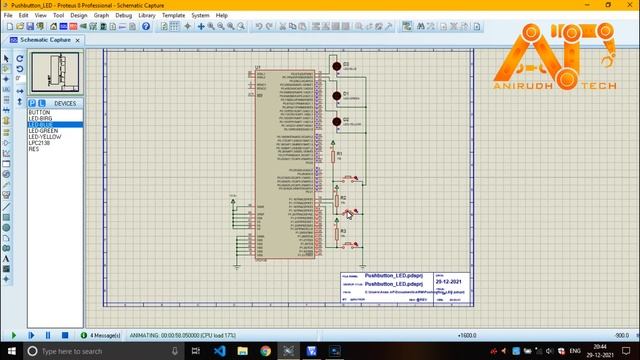Open Google Chrome from the taskbar
640x360 pixels.
[x=266, y=351]
